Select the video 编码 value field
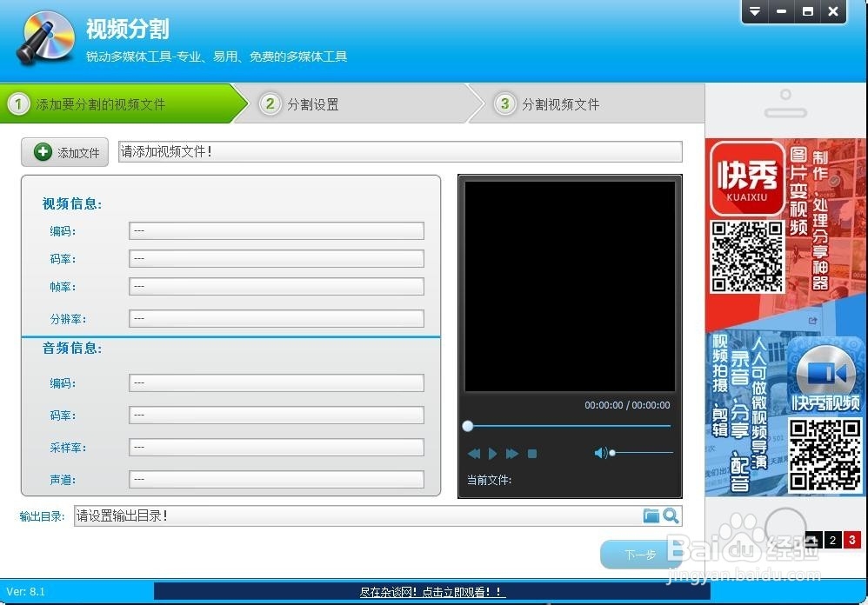The height and width of the screenshot is (605, 868). click(x=277, y=230)
